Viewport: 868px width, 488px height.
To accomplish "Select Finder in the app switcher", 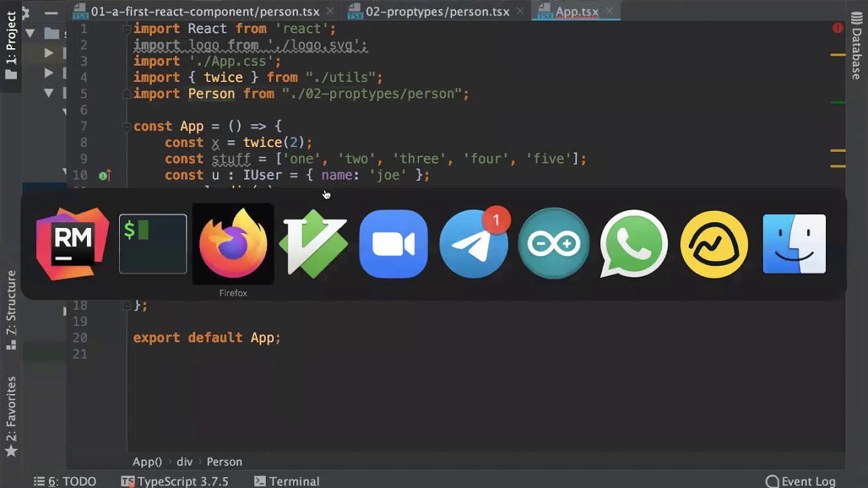I will [x=794, y=244].
